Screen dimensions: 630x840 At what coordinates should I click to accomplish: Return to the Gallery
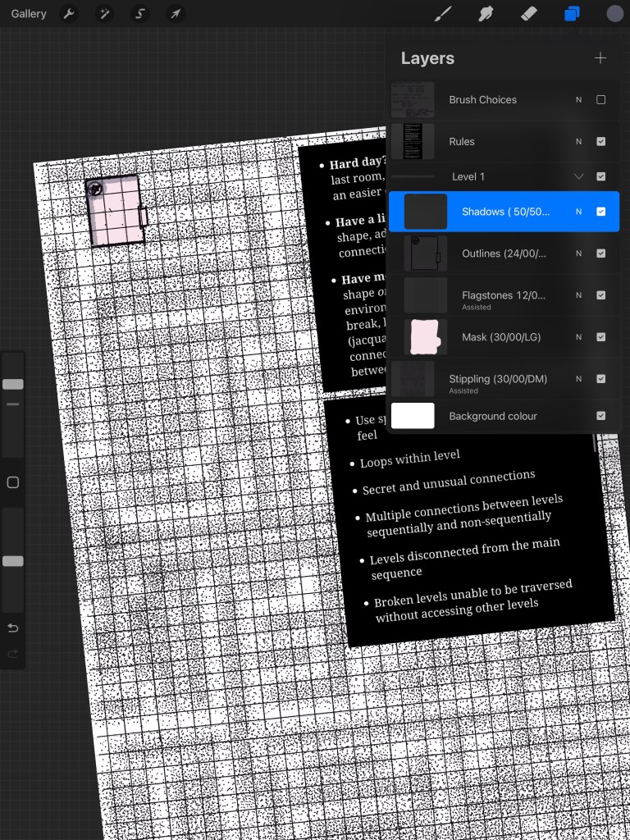29,14
